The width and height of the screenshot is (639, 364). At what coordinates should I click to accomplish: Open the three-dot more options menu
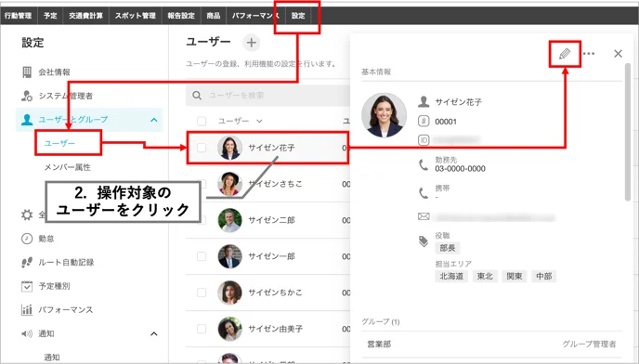[589, 54]
